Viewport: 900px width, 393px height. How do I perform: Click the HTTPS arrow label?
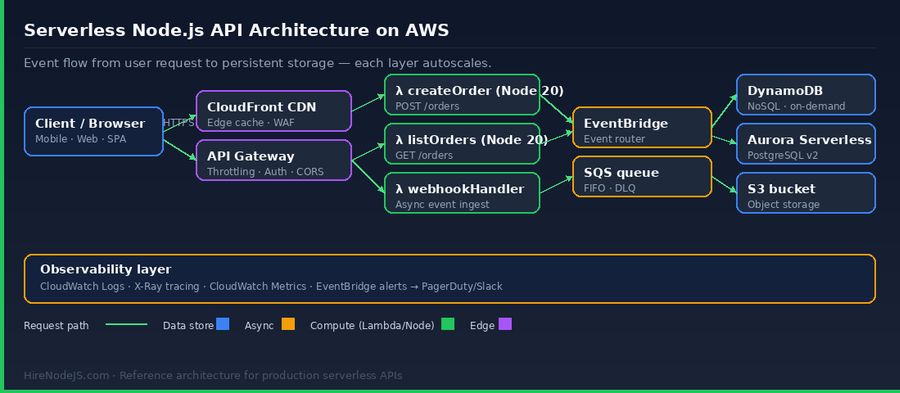point(179,123)
